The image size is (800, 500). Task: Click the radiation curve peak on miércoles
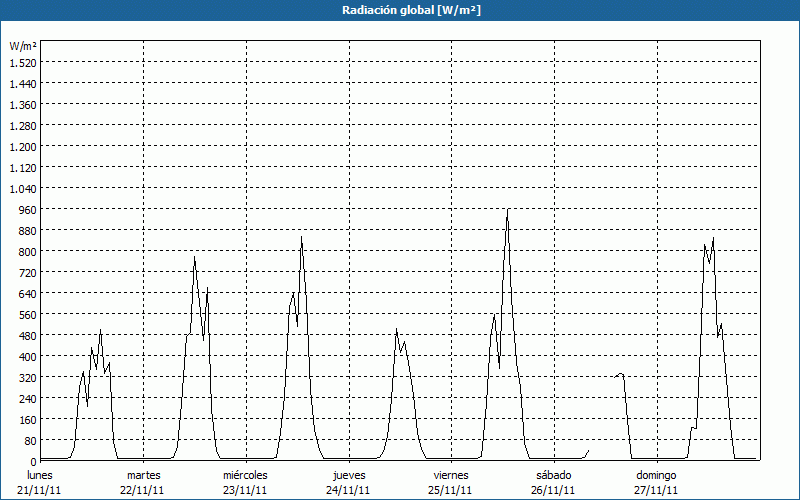(302, 237)
